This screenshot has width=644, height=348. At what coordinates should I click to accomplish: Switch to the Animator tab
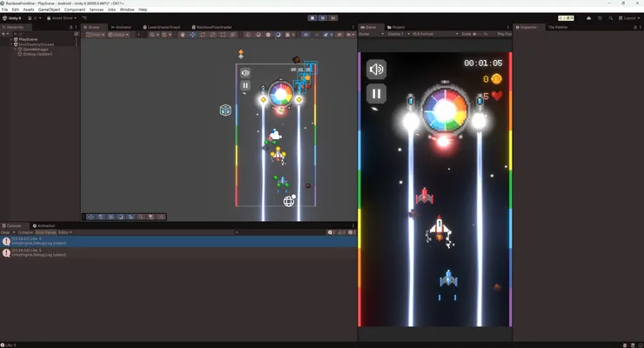(121, 27)
